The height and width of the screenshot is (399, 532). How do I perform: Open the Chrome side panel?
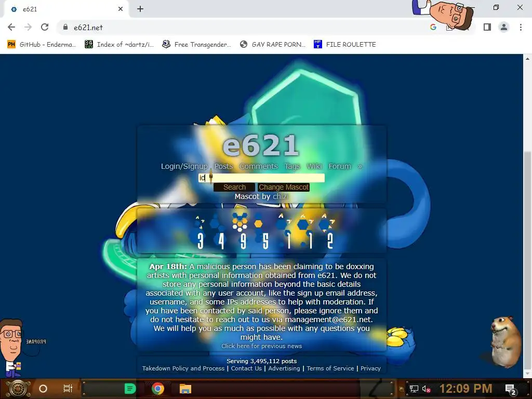pyautogui.click(x=487, y=27)
